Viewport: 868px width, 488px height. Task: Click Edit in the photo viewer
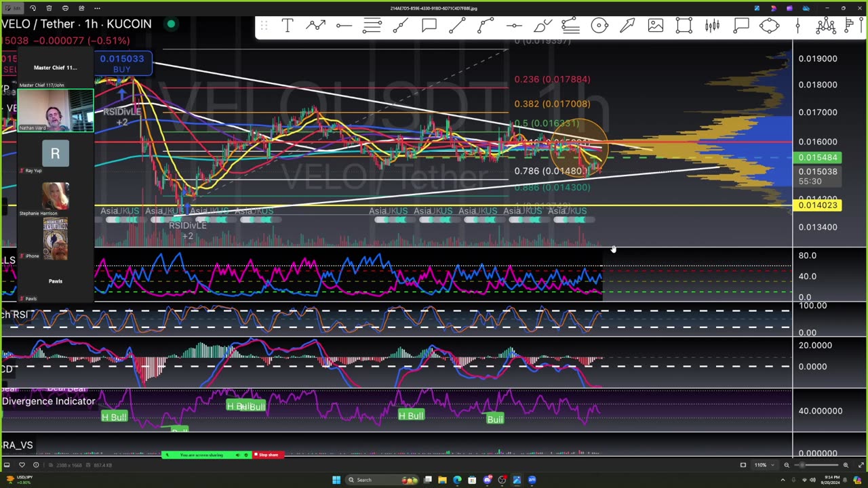click(x=14, y=8)
